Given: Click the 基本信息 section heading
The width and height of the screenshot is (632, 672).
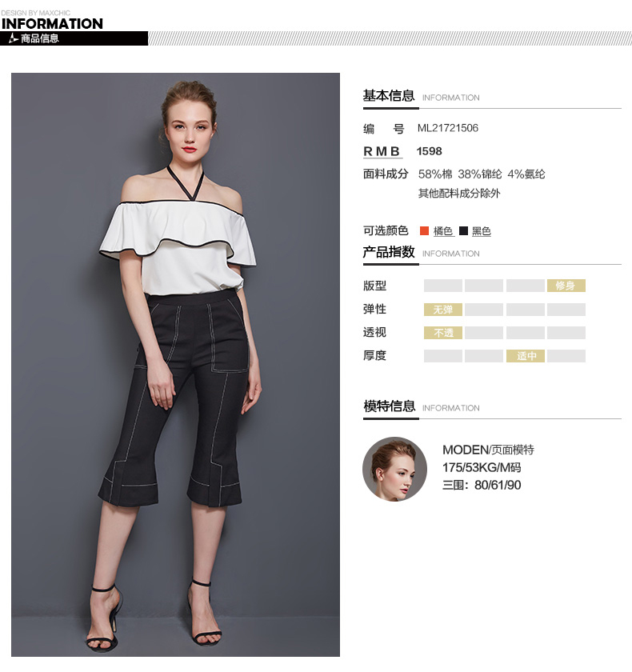Looking at the screenshot, I should (389, 95).
